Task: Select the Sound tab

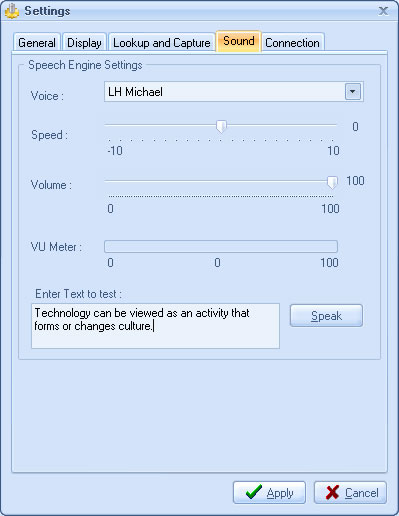Action: [239, 41]
